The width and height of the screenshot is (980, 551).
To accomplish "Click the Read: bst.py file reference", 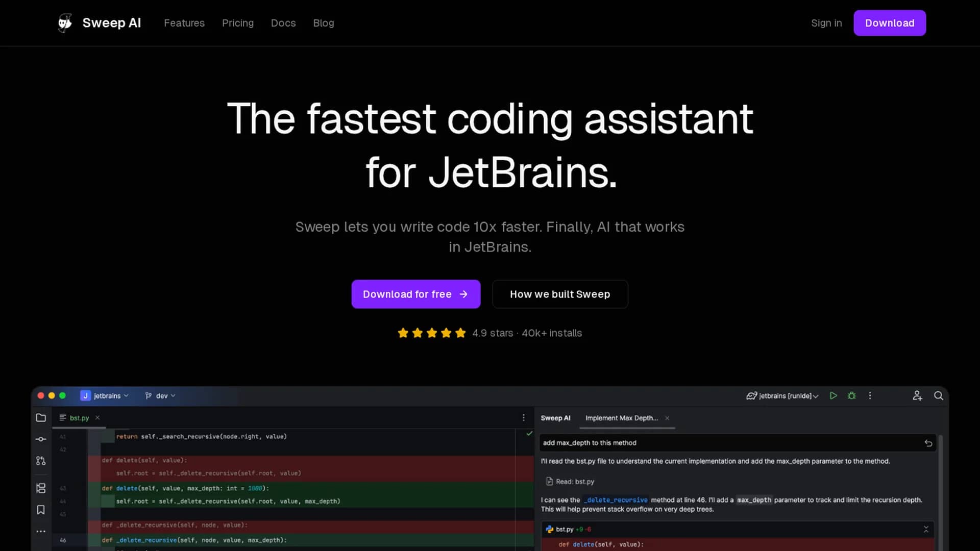I will (570, 482).
